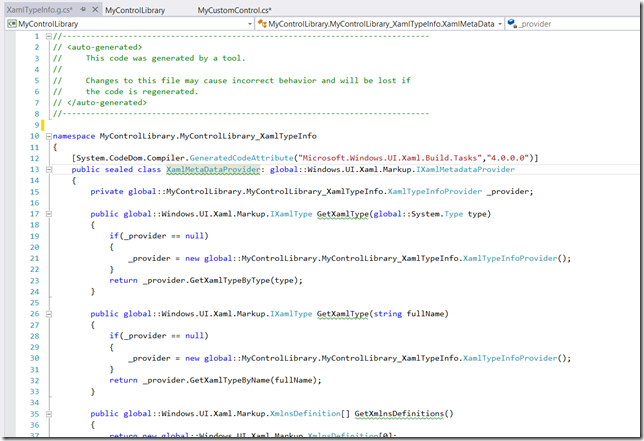Screen dimensions: 644x441
Task: Click the field icon beside _provider
Action: tap(512, 23)
